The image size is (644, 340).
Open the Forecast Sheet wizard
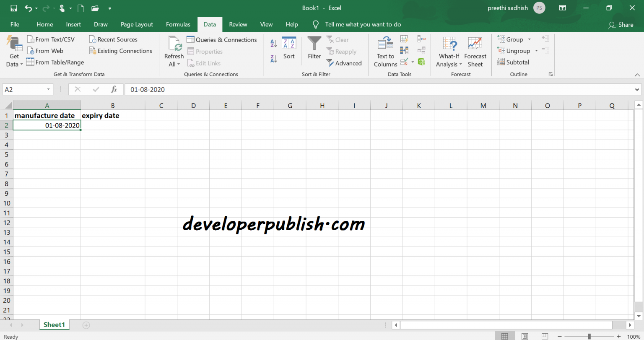click(475, 50)
